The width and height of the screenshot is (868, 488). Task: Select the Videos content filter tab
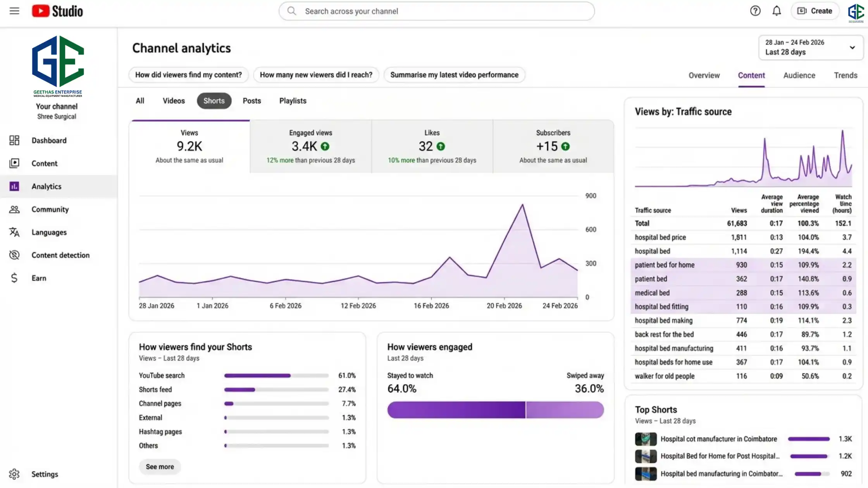click(x=173, y=101)
